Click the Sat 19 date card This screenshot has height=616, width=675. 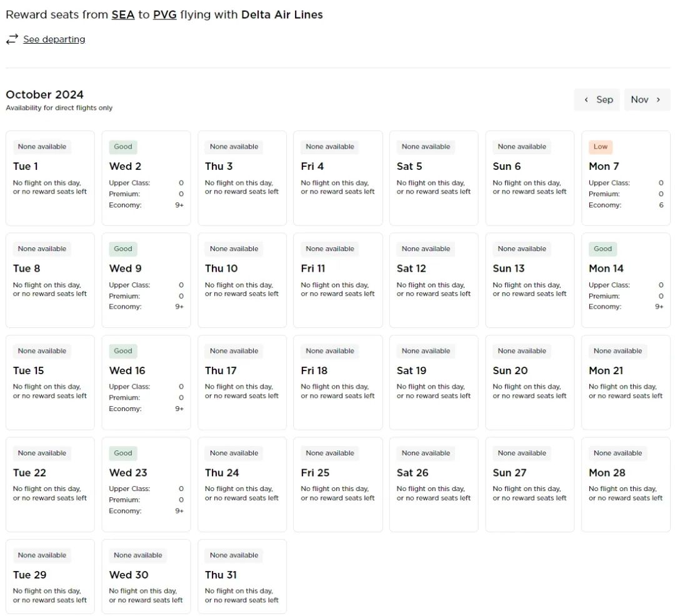click(x=434, y=382)
